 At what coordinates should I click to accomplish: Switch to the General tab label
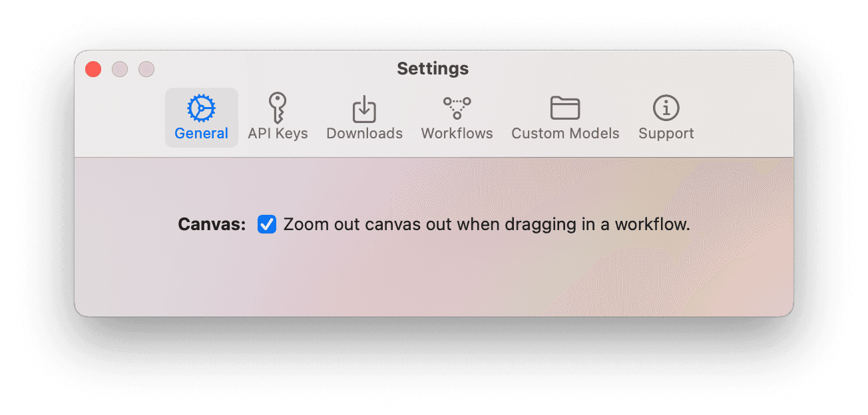tap(201, 133)
